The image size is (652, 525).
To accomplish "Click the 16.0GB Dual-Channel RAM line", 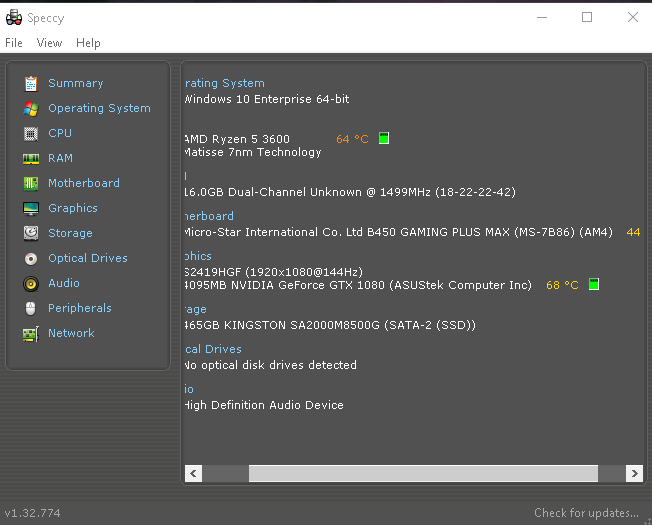I will pyautogui.click(x=351, y=192).
